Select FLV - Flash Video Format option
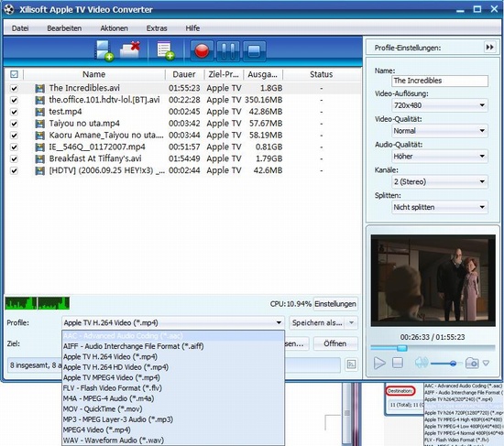This screenshot has width=504, height=446. [173, 388]
